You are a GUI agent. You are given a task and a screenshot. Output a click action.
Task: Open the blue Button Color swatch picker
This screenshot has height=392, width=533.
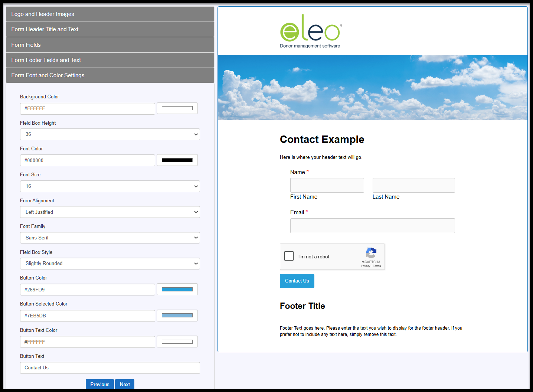[x=177, y=289]
